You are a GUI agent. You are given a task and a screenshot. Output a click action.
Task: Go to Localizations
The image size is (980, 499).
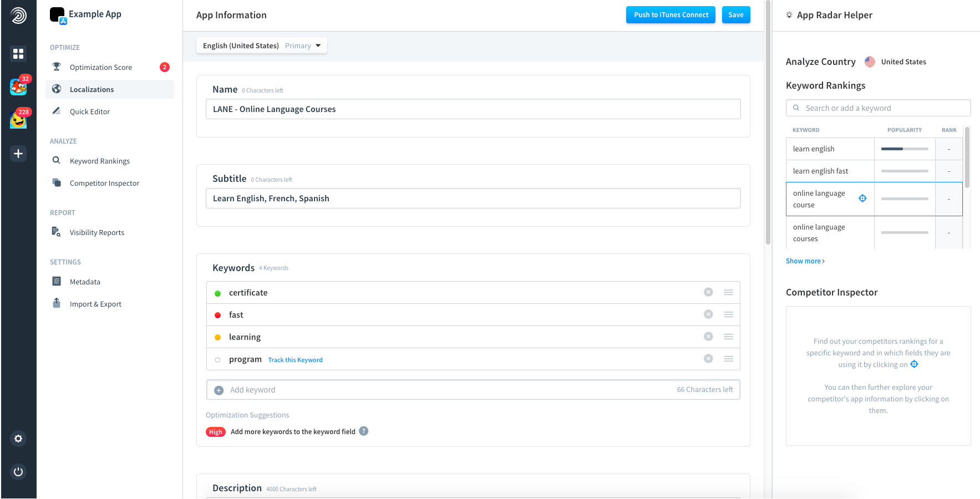coord(110,89)
